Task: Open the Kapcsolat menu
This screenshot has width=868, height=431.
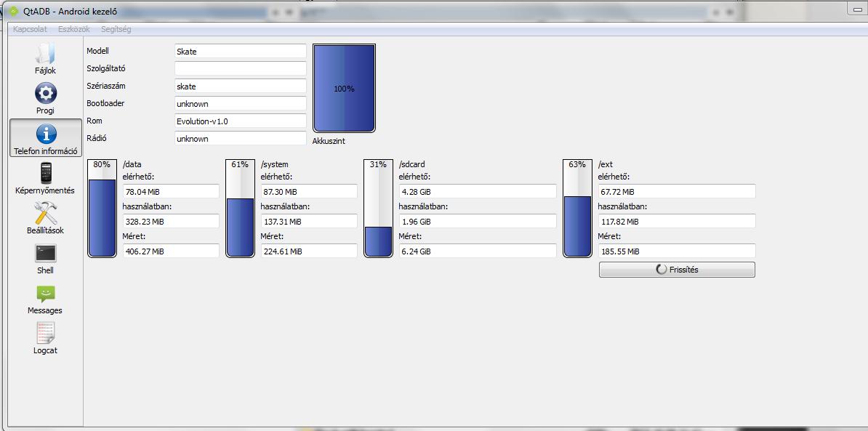Action: tap(30, 29)
